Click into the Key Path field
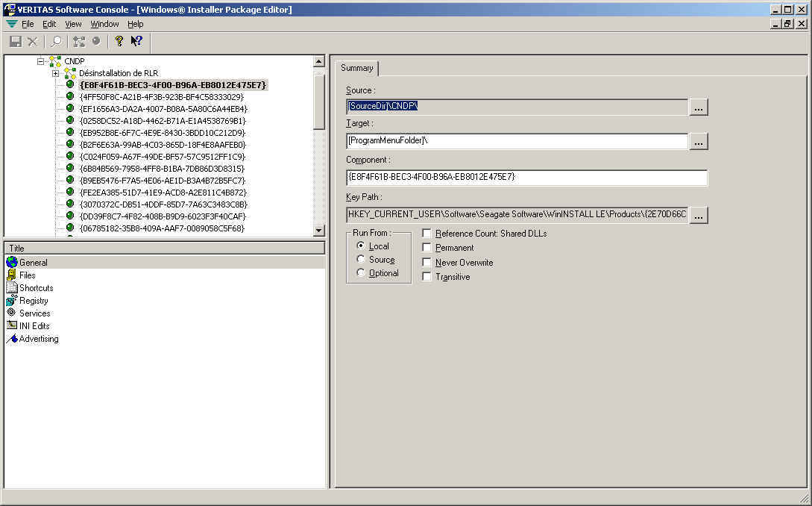The width and height of the screenshot is (812, 506). 517,215
